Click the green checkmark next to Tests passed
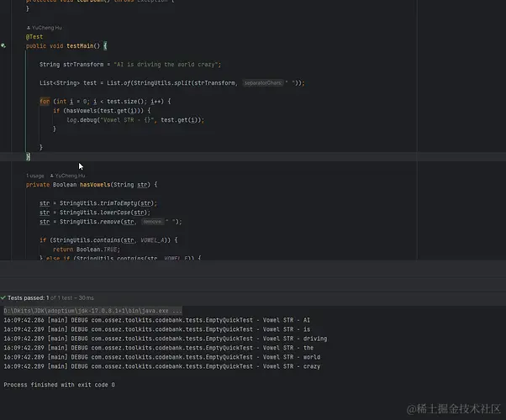Viewport: 506px width, 420px height. (x=3, y=297)
